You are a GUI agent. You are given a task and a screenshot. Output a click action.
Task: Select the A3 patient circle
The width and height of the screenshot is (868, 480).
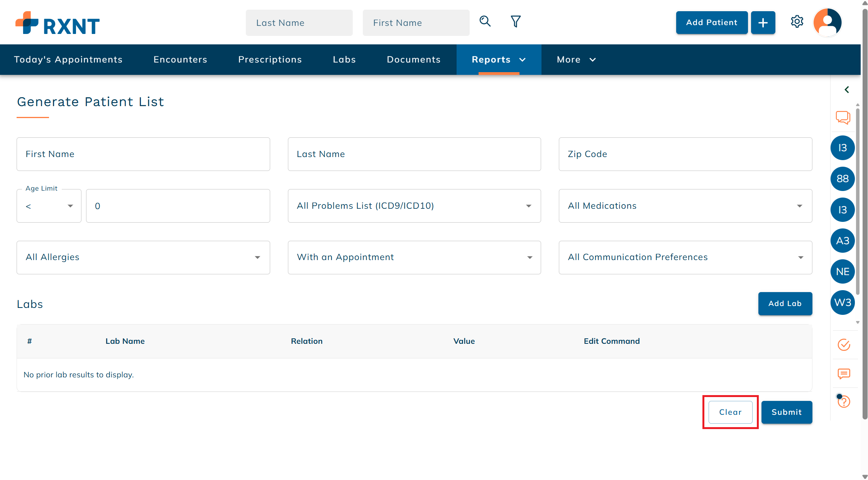pos(843,241)
